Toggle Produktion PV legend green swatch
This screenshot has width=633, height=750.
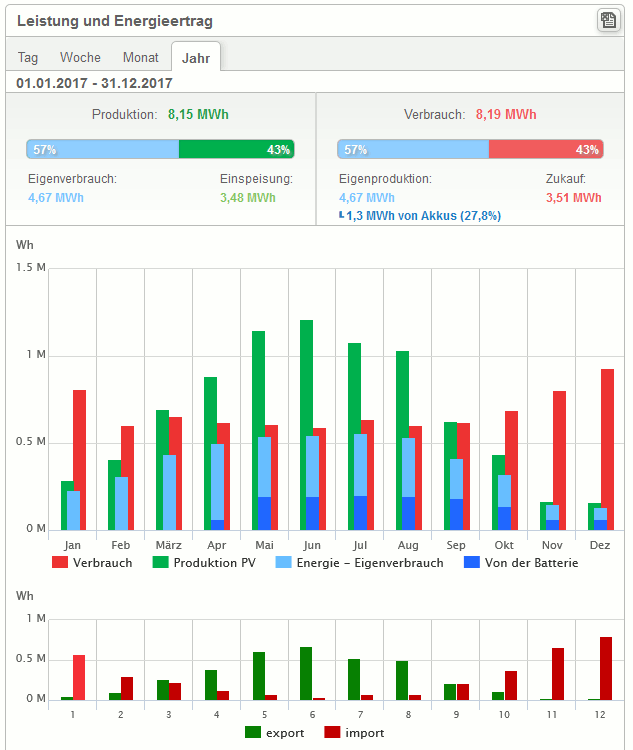162,563
